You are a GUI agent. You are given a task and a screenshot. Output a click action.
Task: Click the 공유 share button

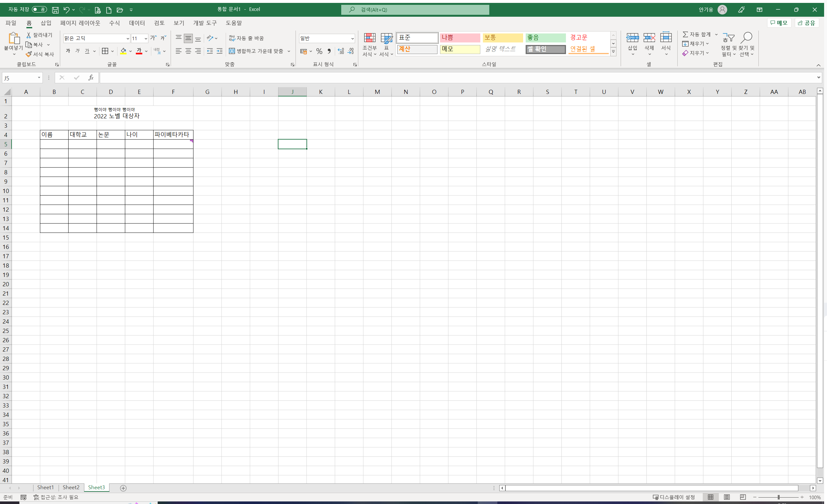pyautogui.click(x=806, y=23)
